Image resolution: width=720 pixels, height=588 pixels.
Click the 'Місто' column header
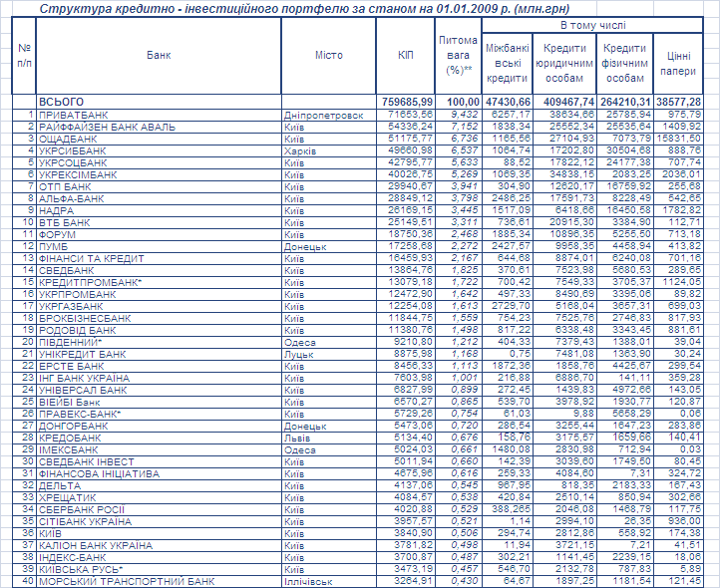coord(328,56)
